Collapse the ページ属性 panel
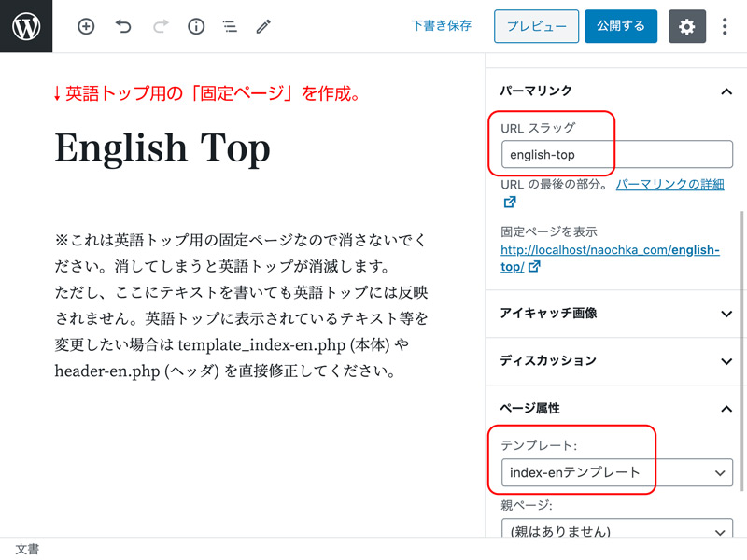Screen dimensions: 747x560 726,409
